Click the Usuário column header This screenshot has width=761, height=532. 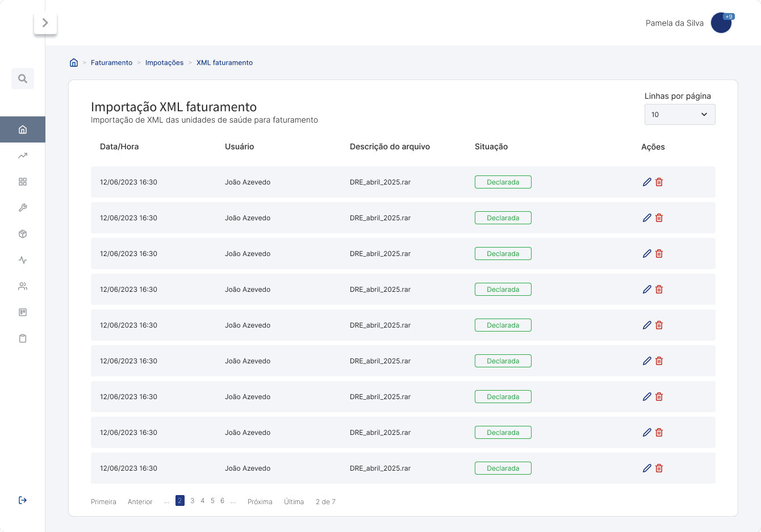pos(240,146)
